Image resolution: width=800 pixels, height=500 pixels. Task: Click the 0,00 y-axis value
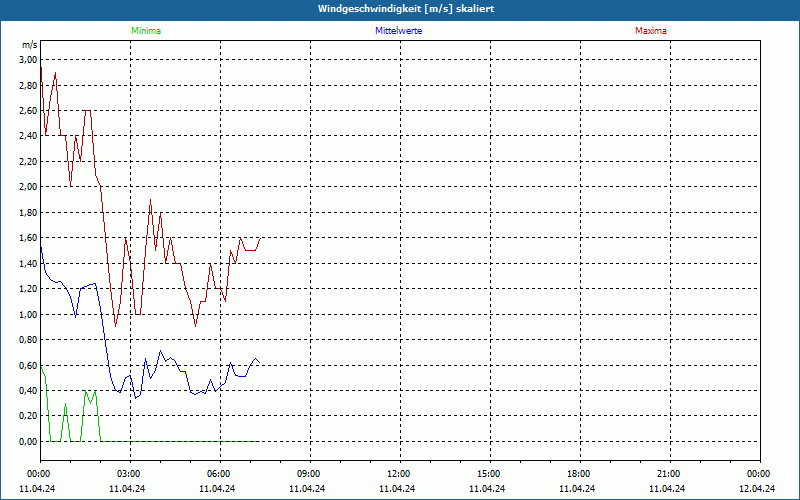tap(28, 441)
